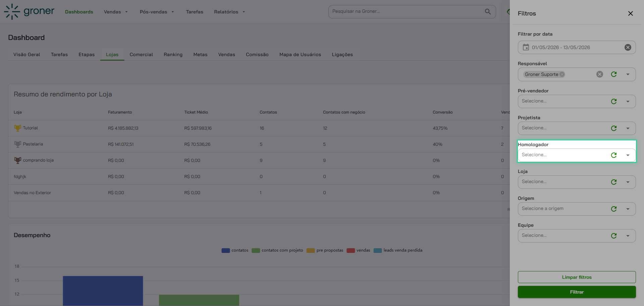Image resolution: width=644 pixels, height=306 pixels.
Task: Refresh the Projetista list
Action: (613, 128)
